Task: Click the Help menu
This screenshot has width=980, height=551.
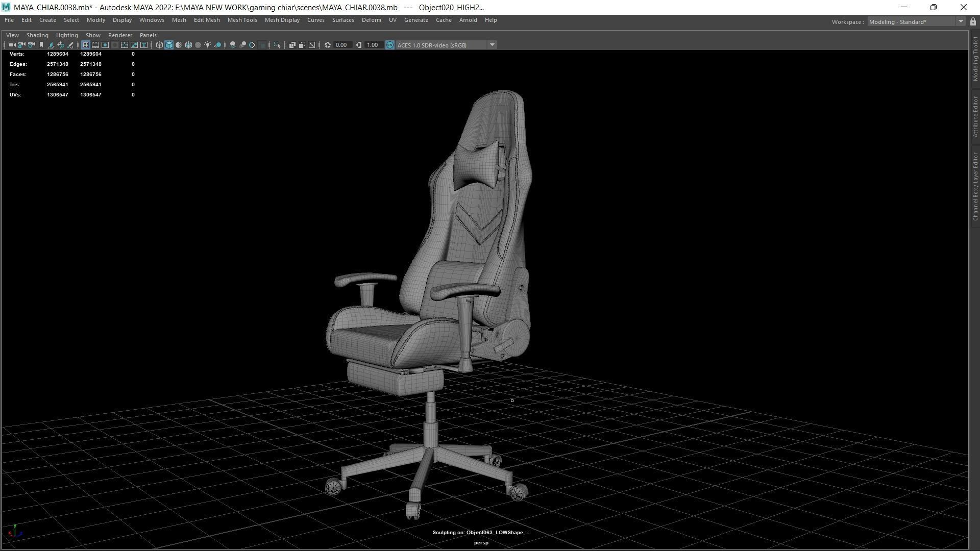Action: (x=491, y=20)
